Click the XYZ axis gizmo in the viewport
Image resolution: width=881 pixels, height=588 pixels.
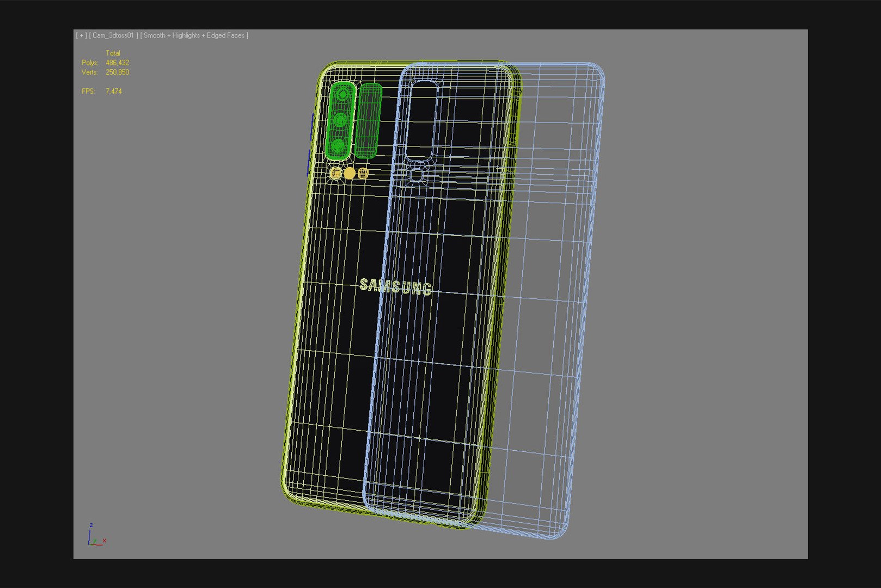coord(96,535)
